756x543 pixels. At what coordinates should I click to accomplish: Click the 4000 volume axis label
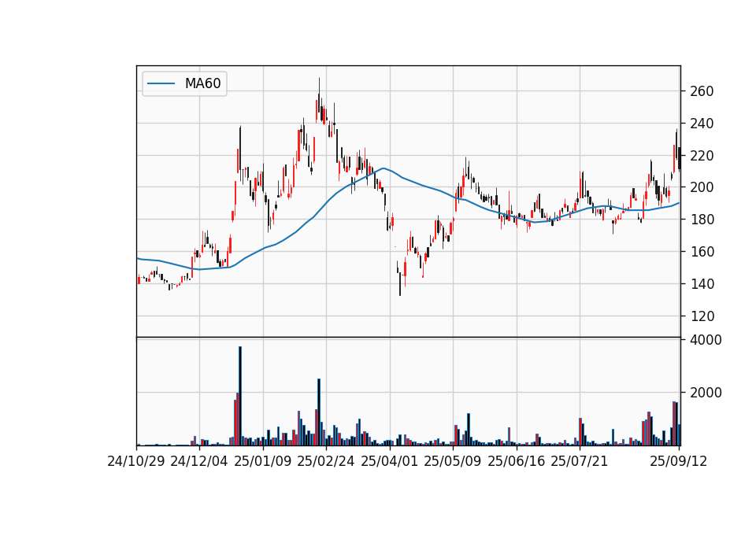pyautogui.click(x=706, y=340)
